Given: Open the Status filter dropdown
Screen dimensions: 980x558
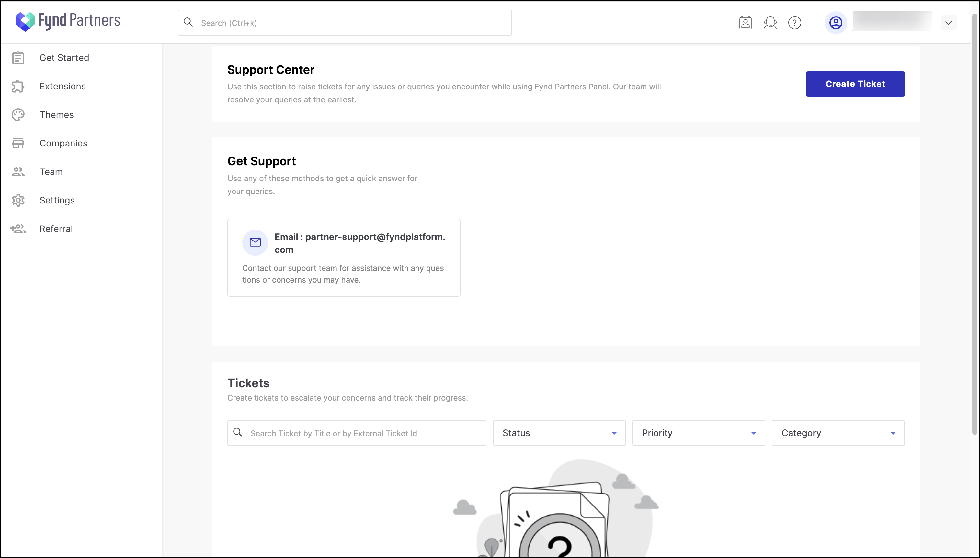Looking at the screenshot, I should [x=559, y=433].
